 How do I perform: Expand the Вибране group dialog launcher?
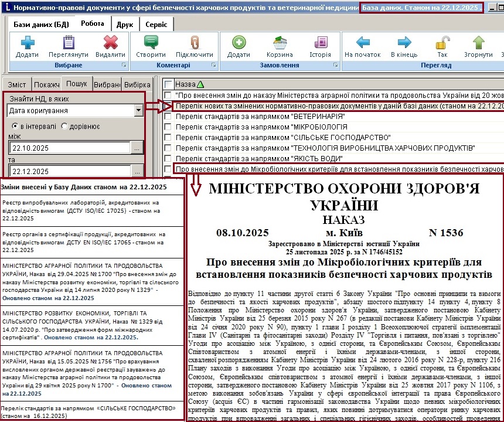(124, 65)
